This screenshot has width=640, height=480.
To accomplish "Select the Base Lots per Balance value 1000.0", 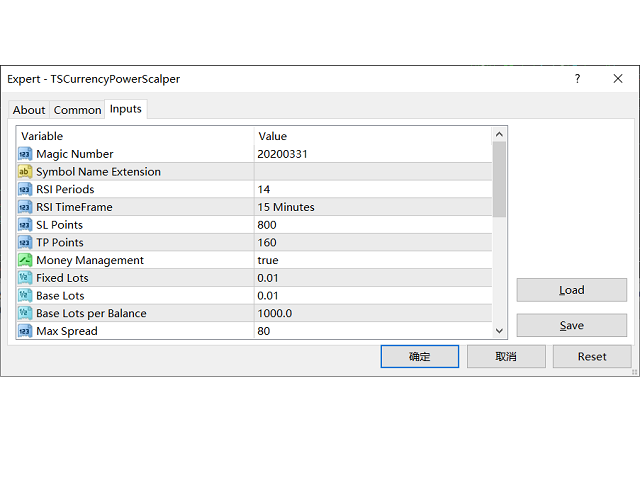I will tap(275, 313).
